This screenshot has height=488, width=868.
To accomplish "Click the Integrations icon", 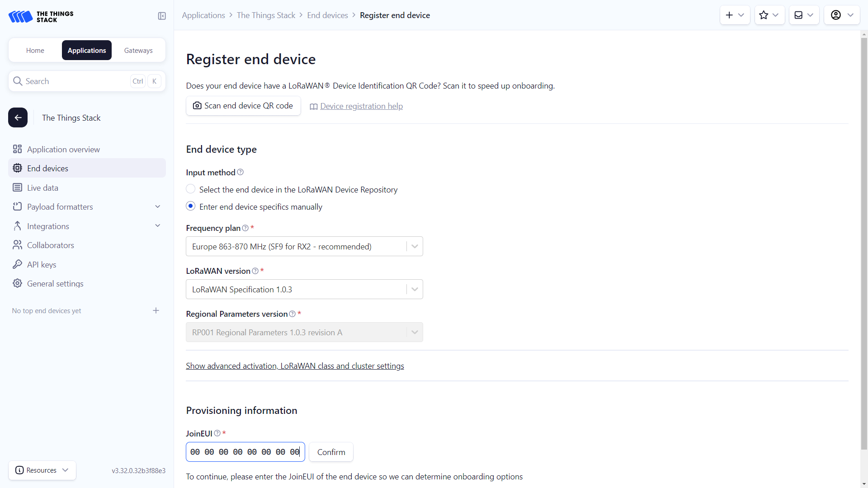I will pyautogui.click(x=17, y=225).
